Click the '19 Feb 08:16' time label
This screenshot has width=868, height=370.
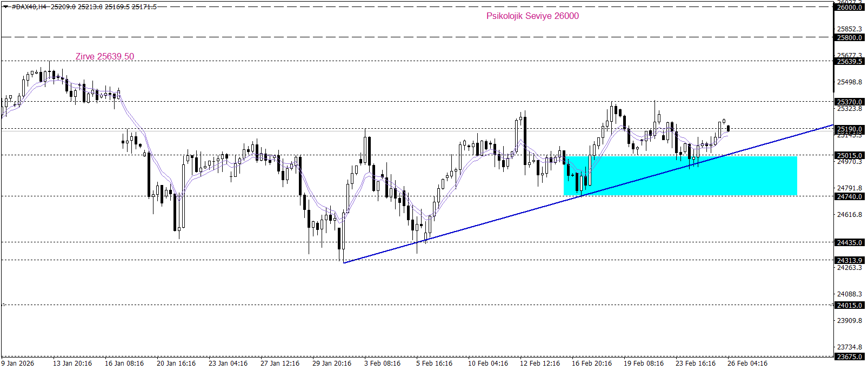click(644, 364)
